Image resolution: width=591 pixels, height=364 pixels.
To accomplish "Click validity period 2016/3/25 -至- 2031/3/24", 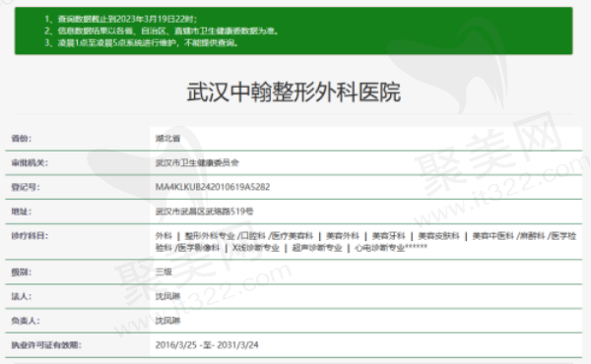I will [x=207, y=344].
